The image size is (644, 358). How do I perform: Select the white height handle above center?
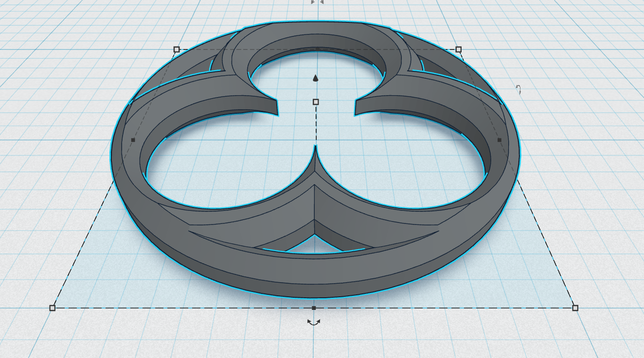[316, 102]
